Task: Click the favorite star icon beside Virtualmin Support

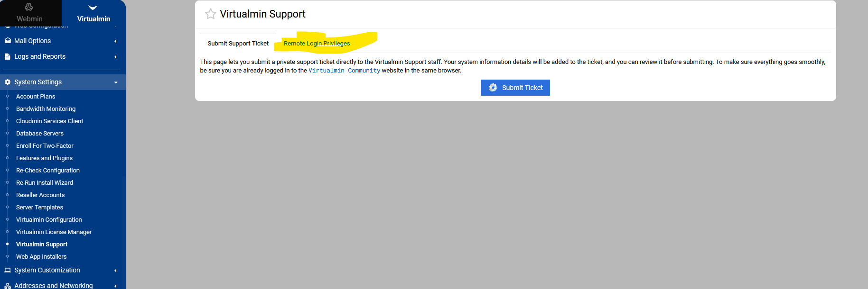Action: (x=210, y=14)
